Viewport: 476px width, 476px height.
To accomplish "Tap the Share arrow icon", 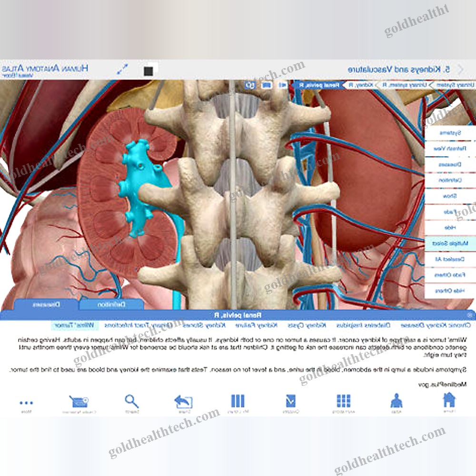I will 183,401.
